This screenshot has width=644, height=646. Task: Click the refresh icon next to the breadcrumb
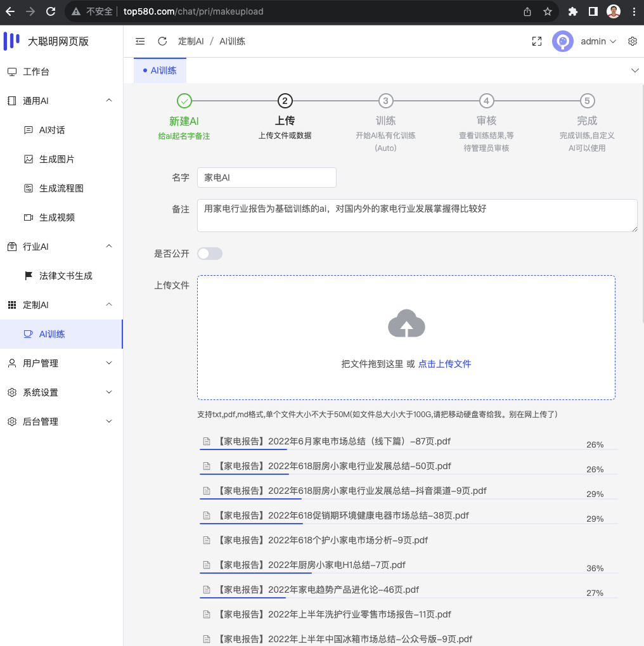(162, 41)
